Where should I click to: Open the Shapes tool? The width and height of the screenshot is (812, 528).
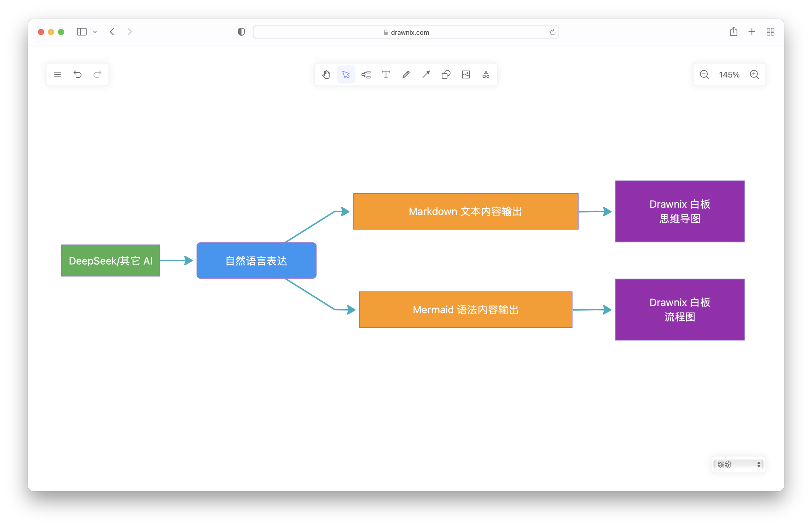point(446,74)
